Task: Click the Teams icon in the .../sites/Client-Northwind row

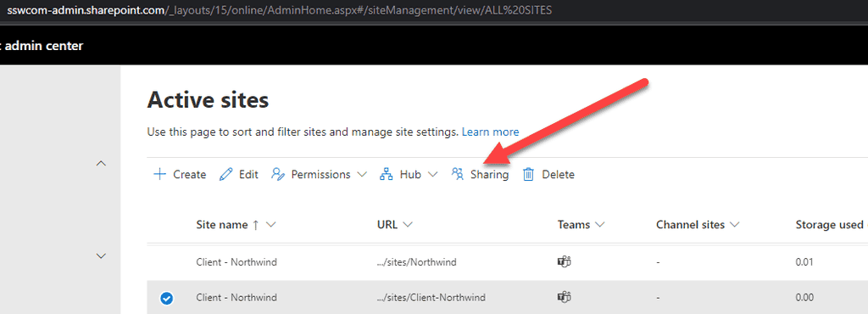Action: (564, 297)
